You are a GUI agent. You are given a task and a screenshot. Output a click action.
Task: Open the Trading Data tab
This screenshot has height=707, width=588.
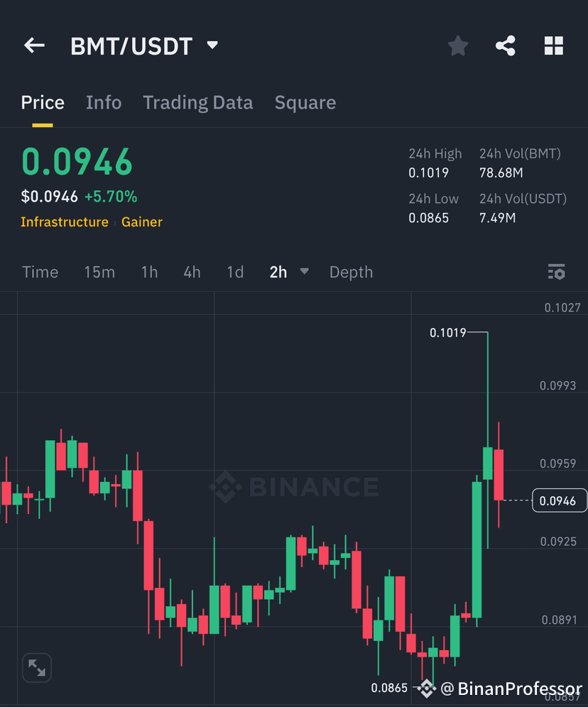coord(198,102)
